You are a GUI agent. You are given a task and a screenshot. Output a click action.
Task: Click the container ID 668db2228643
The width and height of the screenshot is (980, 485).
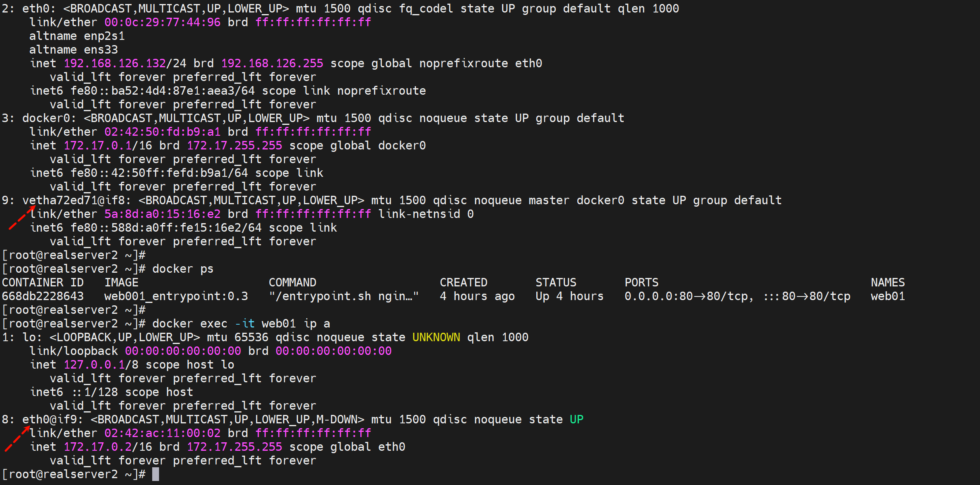(x=43, y=296)
